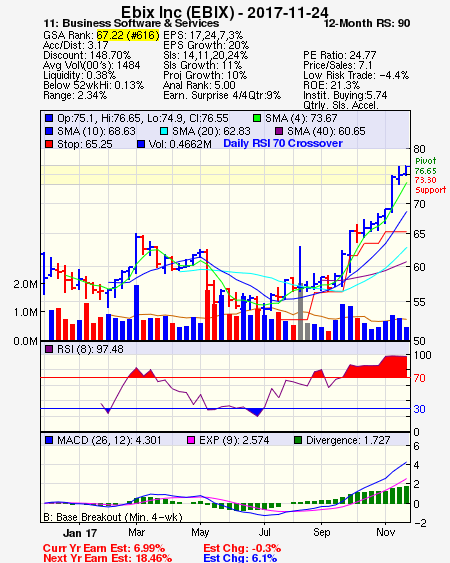
Task: Click the Instit. Buying:5.74 text
Action: click(345, 96)
